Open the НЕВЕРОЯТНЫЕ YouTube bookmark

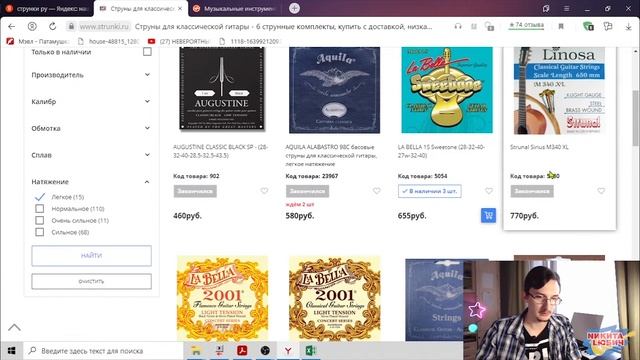click(x=179, y=41)
